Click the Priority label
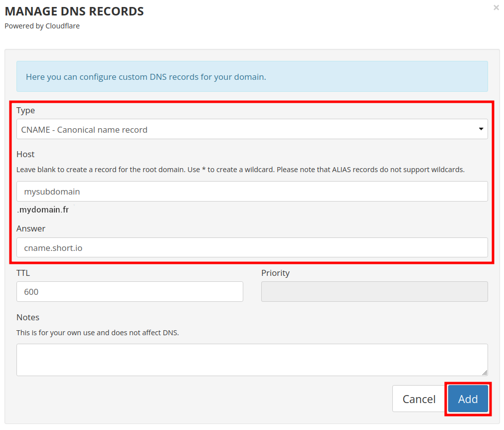 click(x=275, y=273)
